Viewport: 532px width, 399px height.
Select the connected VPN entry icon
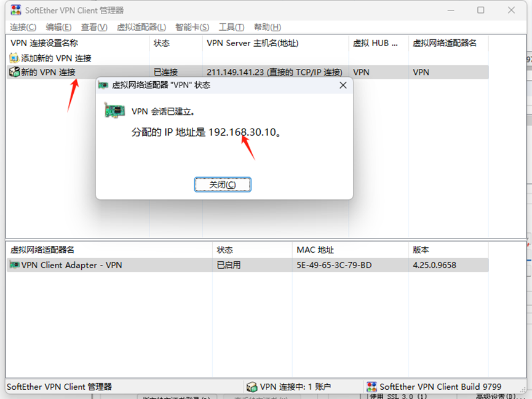(x=14, y=72)
